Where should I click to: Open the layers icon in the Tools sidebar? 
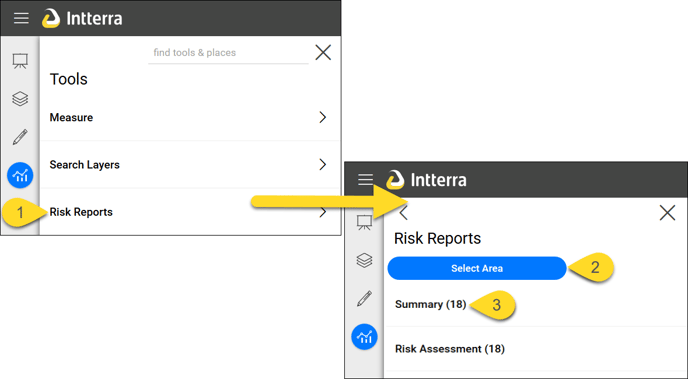[20, 99]
